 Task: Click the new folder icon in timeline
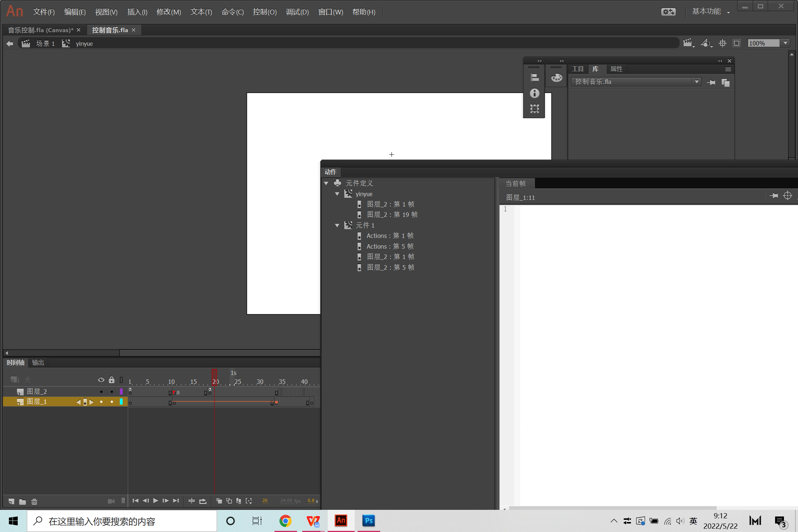[x=23, y=501]
